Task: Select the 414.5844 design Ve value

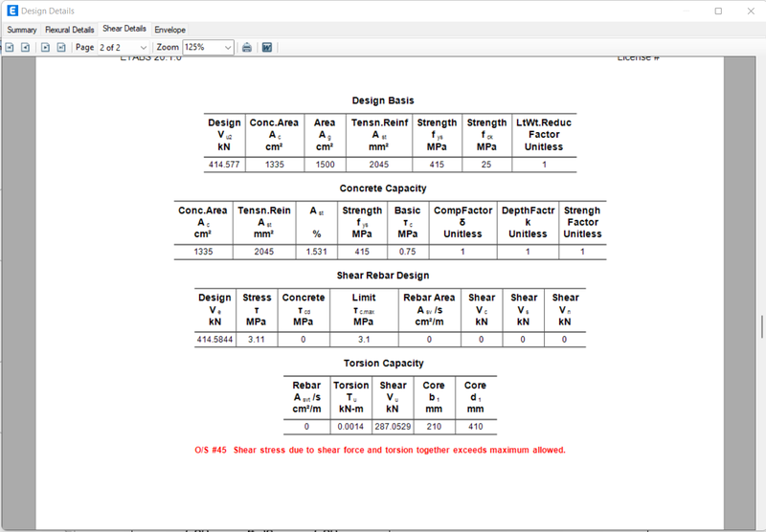Action: point(214,340)
